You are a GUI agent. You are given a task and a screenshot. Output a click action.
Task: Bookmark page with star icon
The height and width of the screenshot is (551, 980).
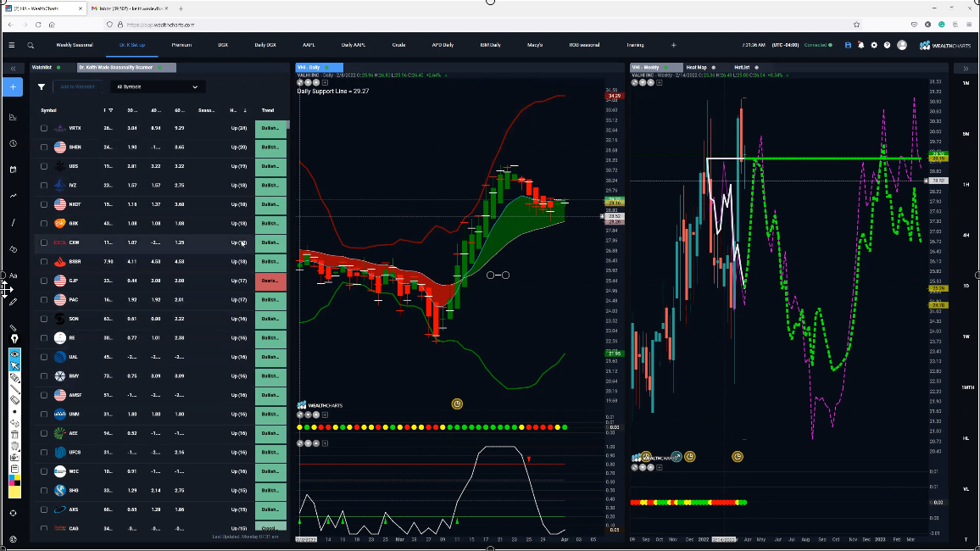pyautogui.click(x=857, y=25)
